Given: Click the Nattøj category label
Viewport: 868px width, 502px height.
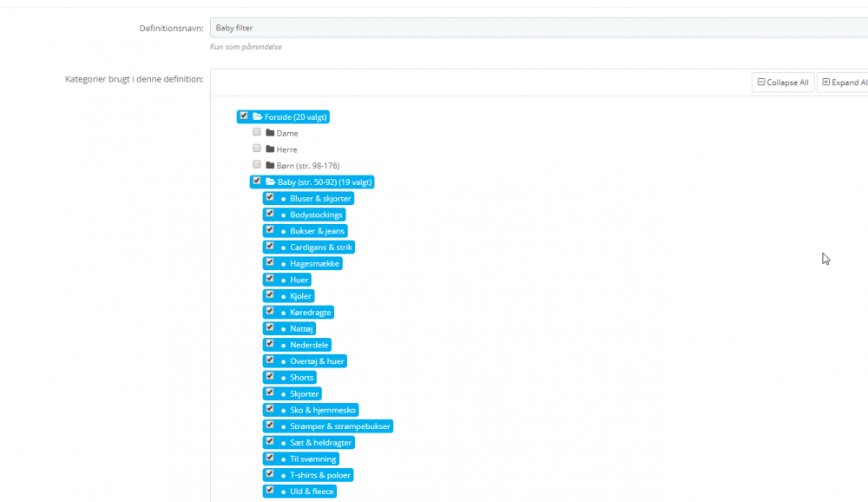Looking at the screenshot, I should (x=302, y=328).
